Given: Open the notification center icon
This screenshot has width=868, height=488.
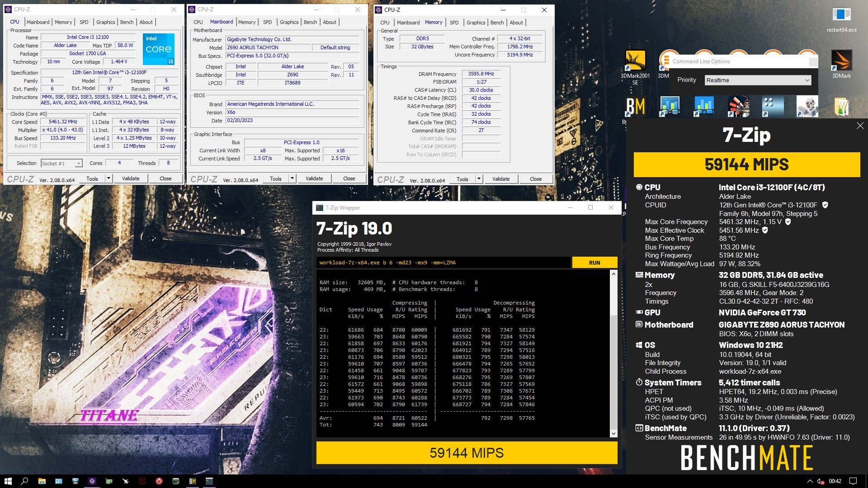Looking at the screenshot, I should (x=853, y=481).
